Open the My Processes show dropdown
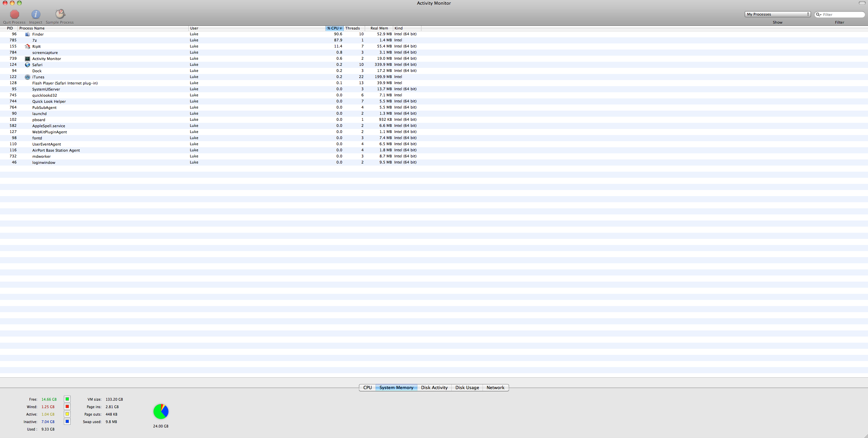This screenshot has height=438, width=868. (777, 14)
